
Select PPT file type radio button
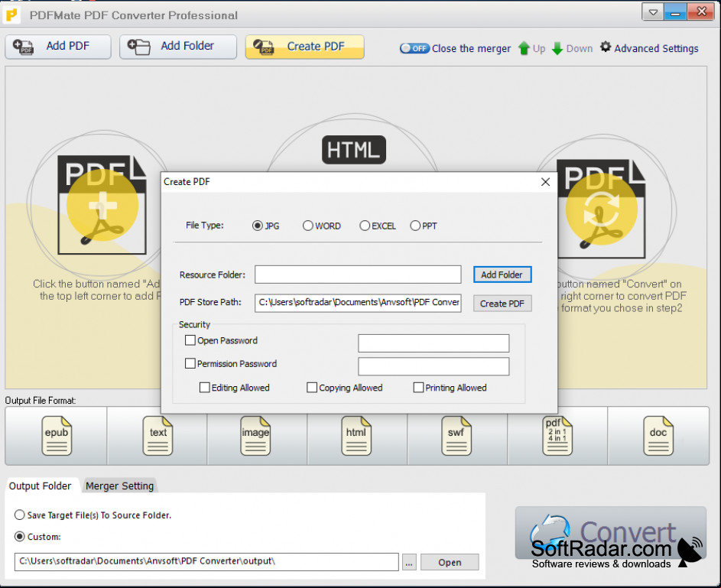pos(415,226)
